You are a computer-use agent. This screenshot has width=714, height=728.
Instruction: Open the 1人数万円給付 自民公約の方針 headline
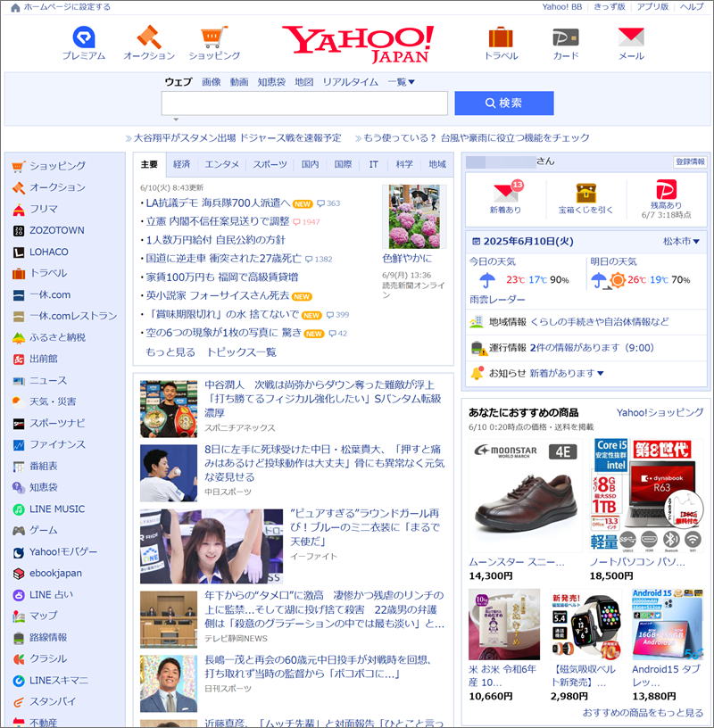pyautogui.click(x=216, y=240)
